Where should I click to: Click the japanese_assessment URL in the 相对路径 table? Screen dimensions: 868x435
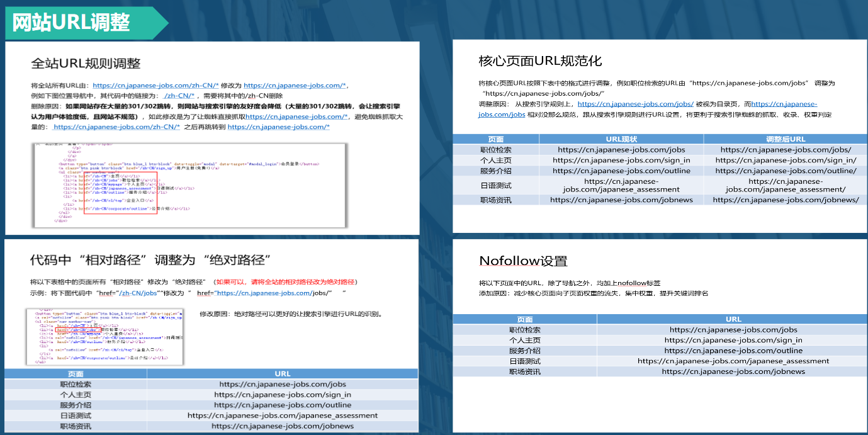[x=283, y=415]
